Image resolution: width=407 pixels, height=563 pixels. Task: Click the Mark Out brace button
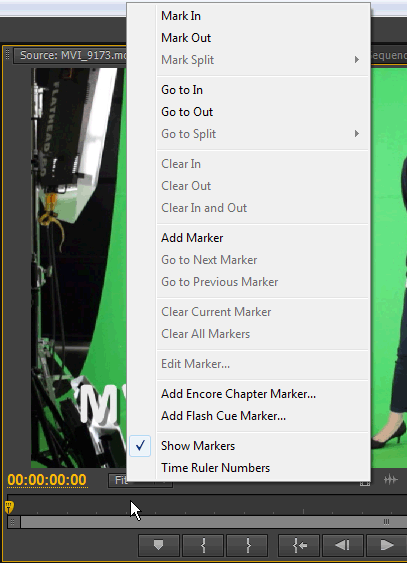click(x=248, y=545)
